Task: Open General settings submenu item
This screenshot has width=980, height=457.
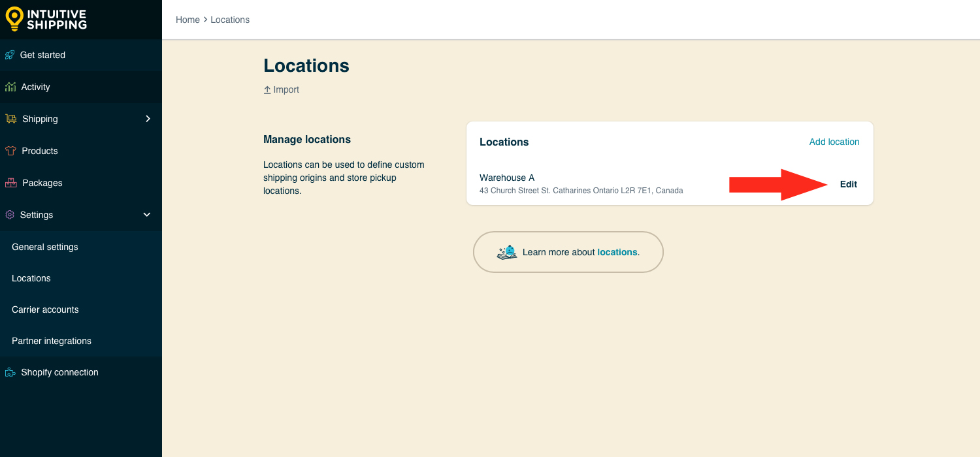Action: [45, 247]
